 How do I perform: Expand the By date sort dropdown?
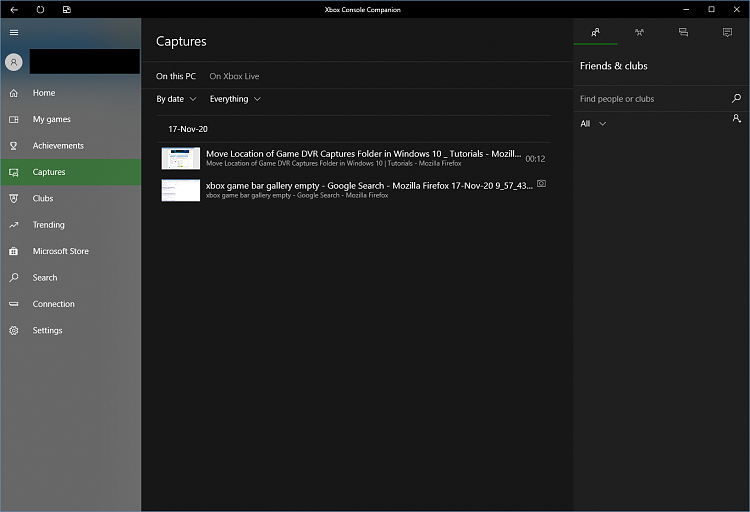(x=176, y=99)
